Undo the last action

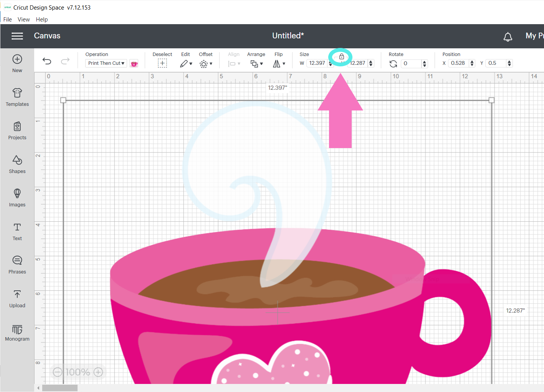[x=46, y=61]
